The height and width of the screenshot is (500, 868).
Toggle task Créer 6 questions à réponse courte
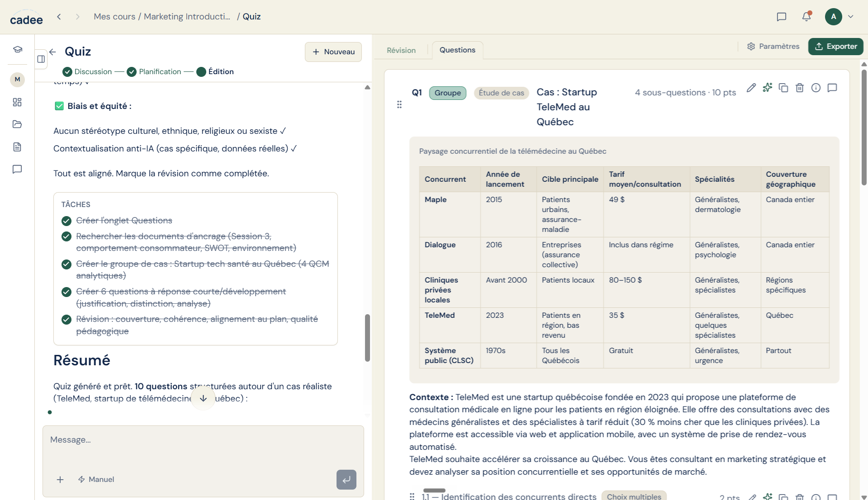pos(66,292)
